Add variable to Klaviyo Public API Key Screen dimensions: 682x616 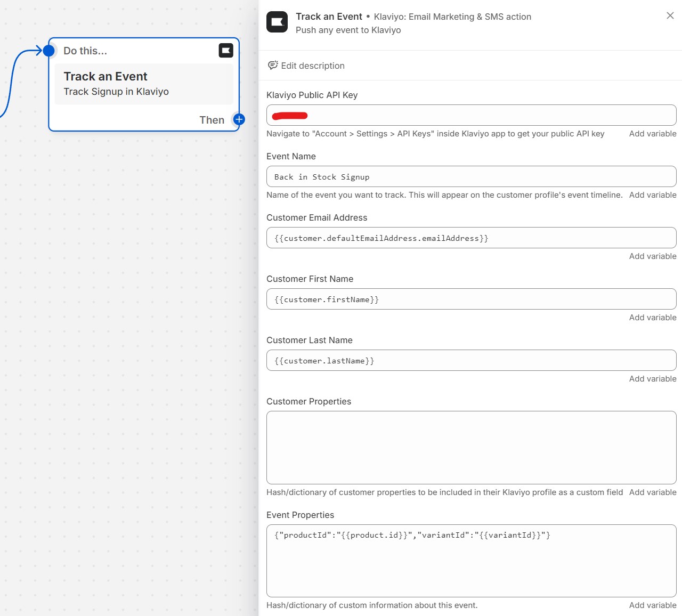point(653,134)
